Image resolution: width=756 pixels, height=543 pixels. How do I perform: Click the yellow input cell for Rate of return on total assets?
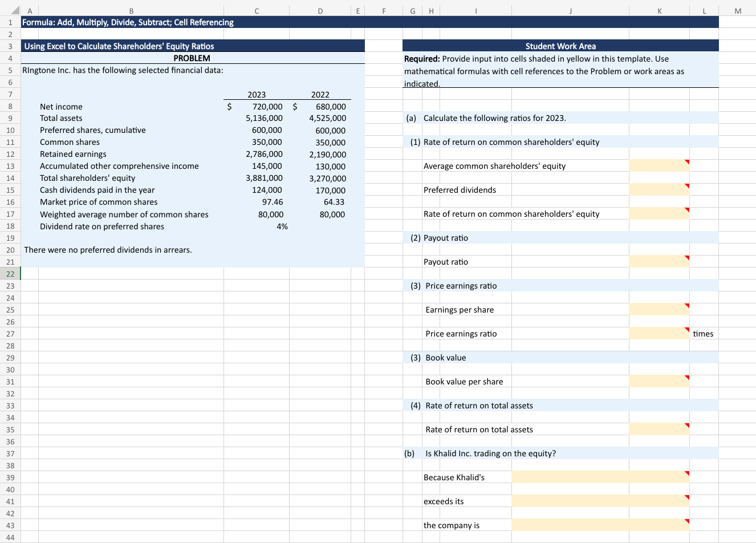(659, 429)
